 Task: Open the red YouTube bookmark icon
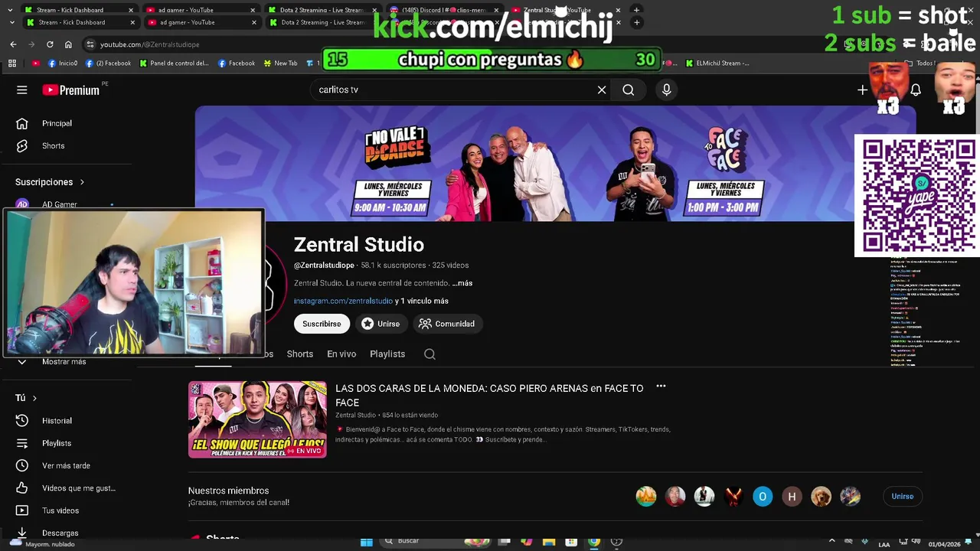(35, 64)
